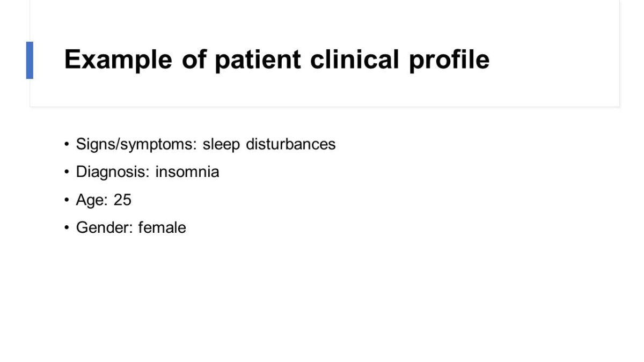Click the bullet point before "Gender"
This screenshot has height=362, width=644.
coord(67,227)
